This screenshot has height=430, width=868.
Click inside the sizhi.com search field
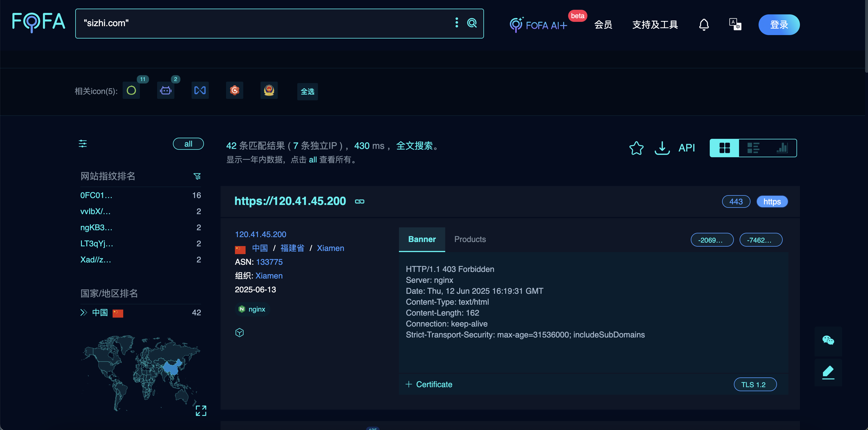236,23
